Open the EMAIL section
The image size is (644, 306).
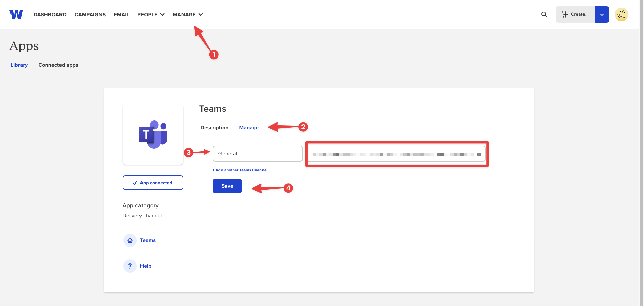pos(121,14)
